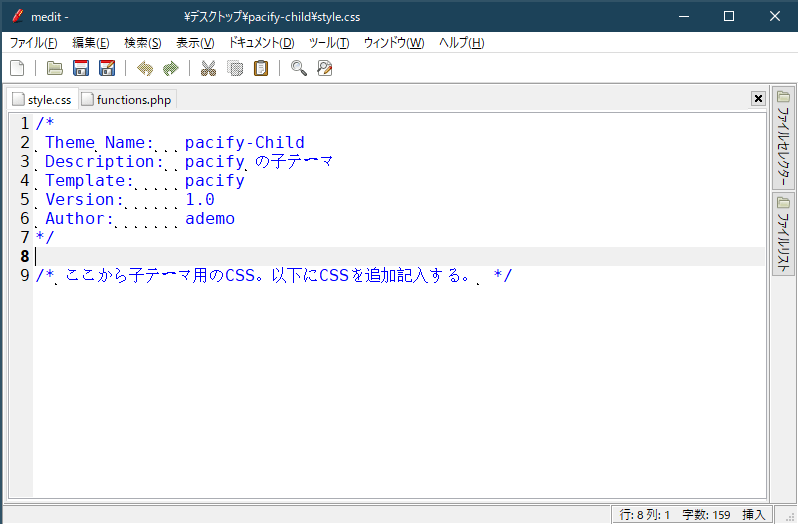
Task: Click 'pacify の子テーマ' on line 3
Action: click(x=259, y=161)
